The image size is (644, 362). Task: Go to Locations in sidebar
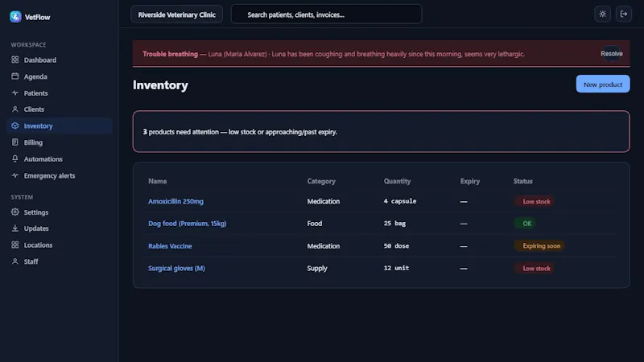point(60,245)
